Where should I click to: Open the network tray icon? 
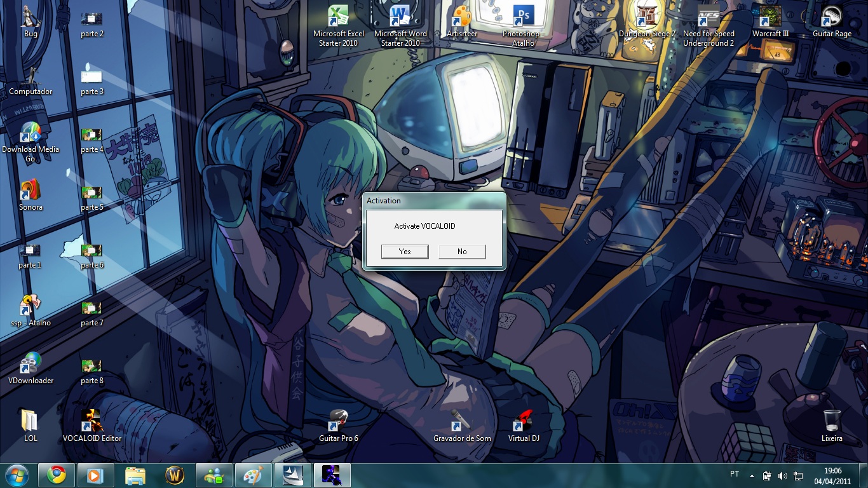(797, 475)
